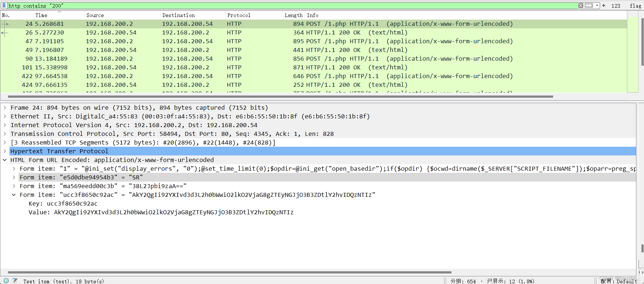Viewport: 644px width, 284px height.
Task: Apply the display filter arrow icon
Action: click(x=589, y=5)
